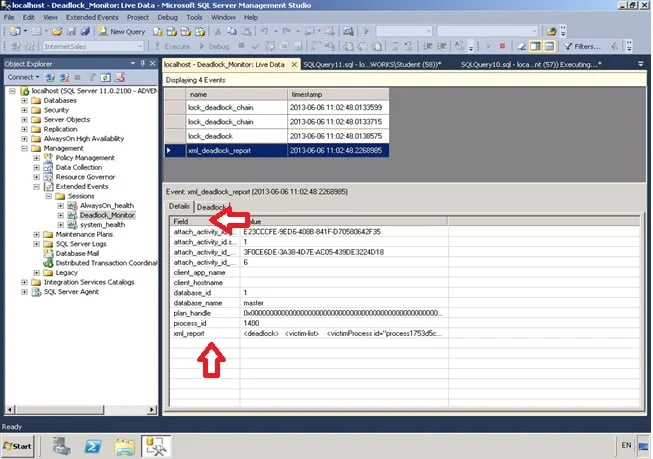Expand the Security folder
This screenshot has height=459, width=653.
click(24, 110)
